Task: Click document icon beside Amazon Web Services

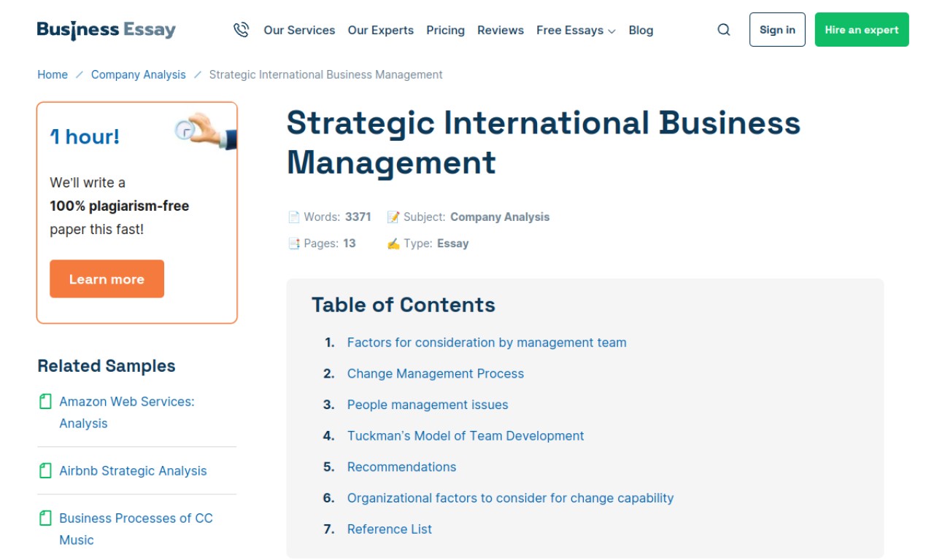Action: [x=45, y=402]
